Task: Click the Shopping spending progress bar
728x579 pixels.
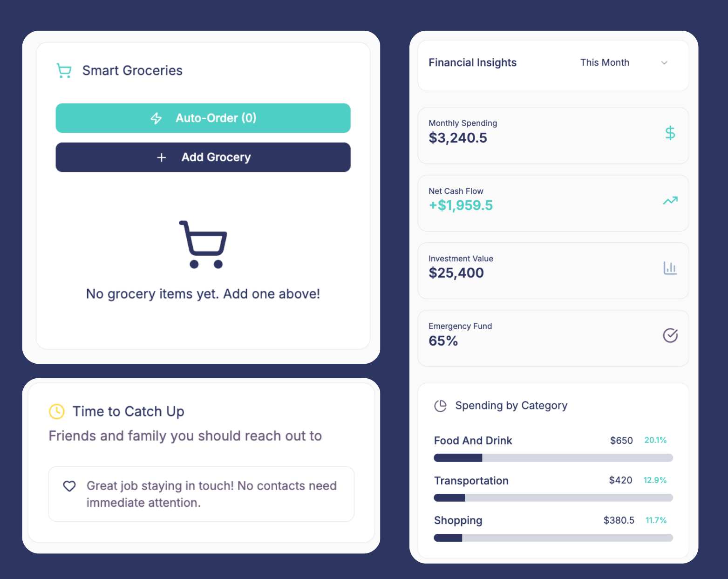Action: (x=553, y=538)
